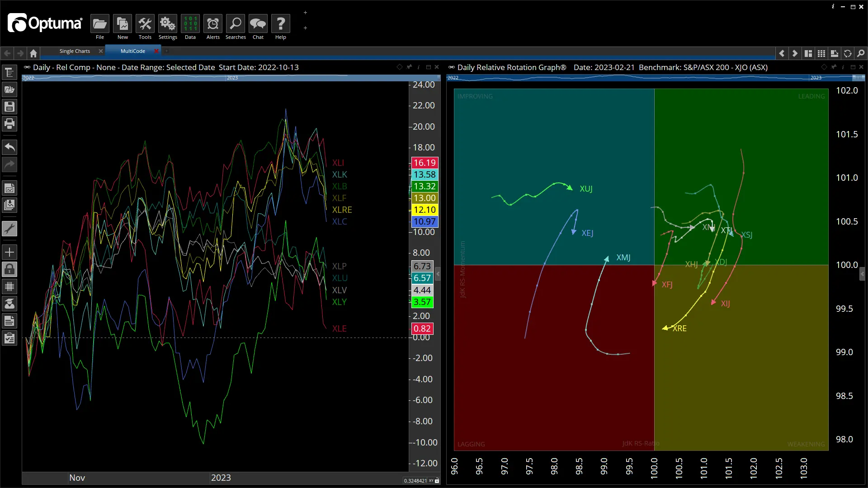
Task: Open Optuma Settings
Action: tap(168, 24)
